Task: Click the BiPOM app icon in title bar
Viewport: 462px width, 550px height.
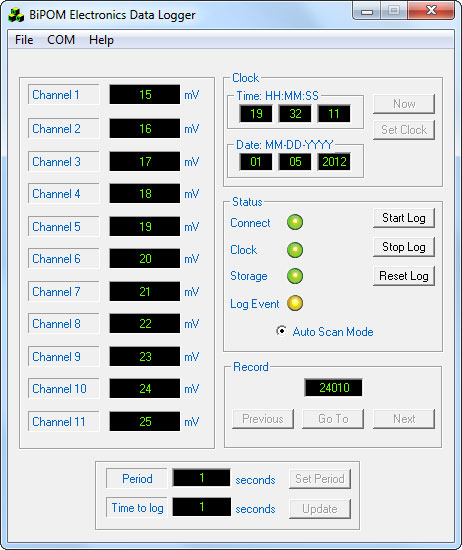Action: click(16, 15)
